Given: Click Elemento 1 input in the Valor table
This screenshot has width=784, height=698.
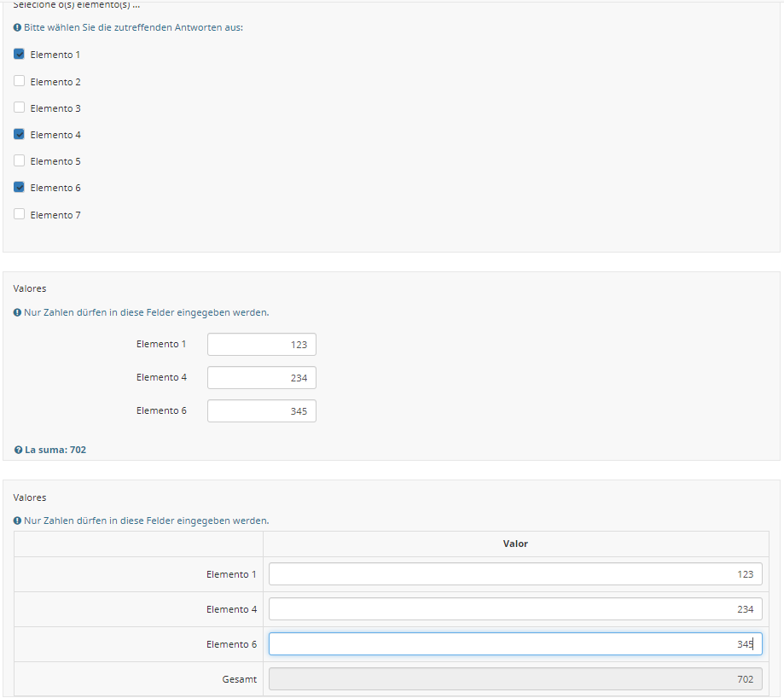Looking at the screenshot, I should pyautogui.click(x=514, y=574).
